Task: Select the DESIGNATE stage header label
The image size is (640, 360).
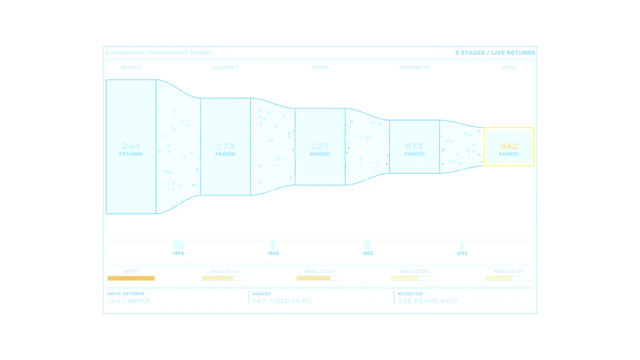Action: click(x=414, y=67)
